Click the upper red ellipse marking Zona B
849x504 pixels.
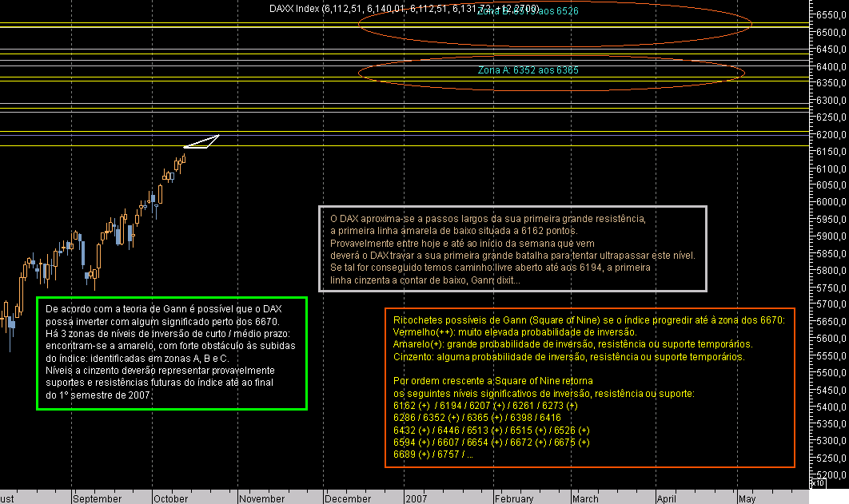click(556, 26)
